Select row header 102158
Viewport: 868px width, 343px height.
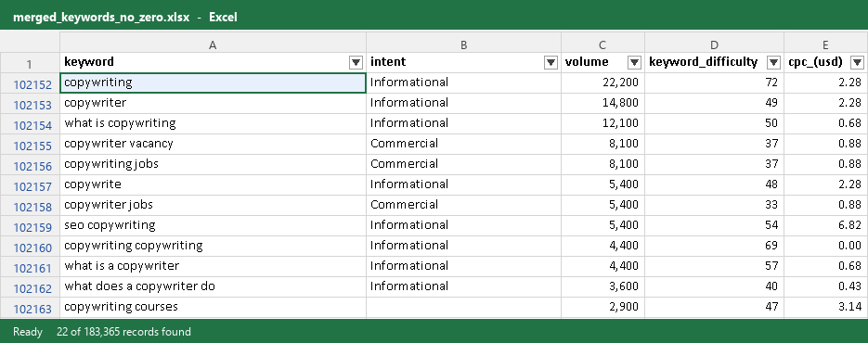click(x=30, y=206)
